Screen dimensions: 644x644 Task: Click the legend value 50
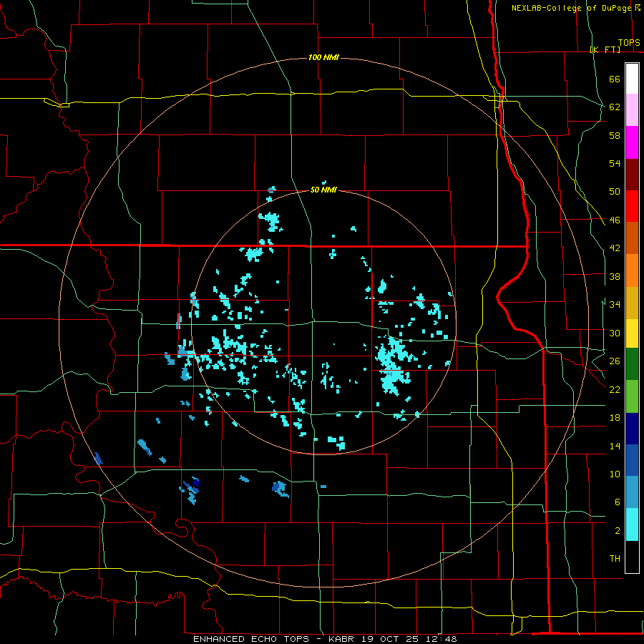click(x=615, y=192)
